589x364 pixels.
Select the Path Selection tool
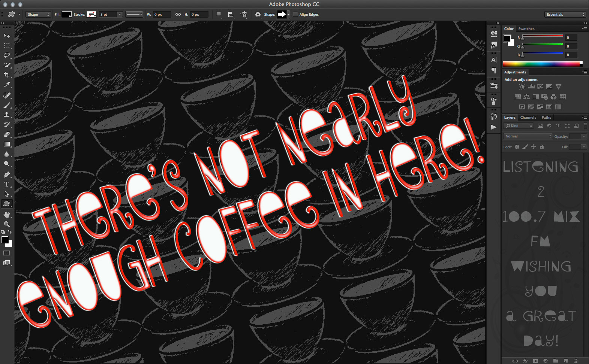pos(6,194)
